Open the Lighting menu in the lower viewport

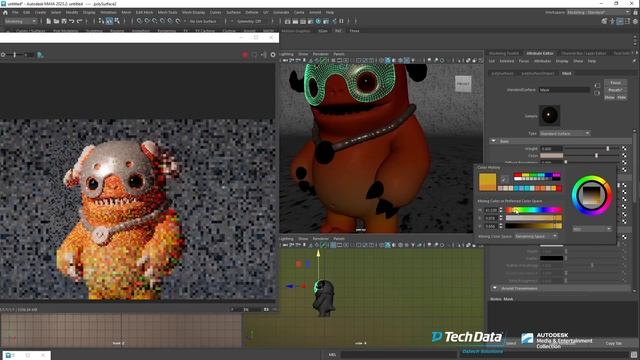[x=286, y=238]
